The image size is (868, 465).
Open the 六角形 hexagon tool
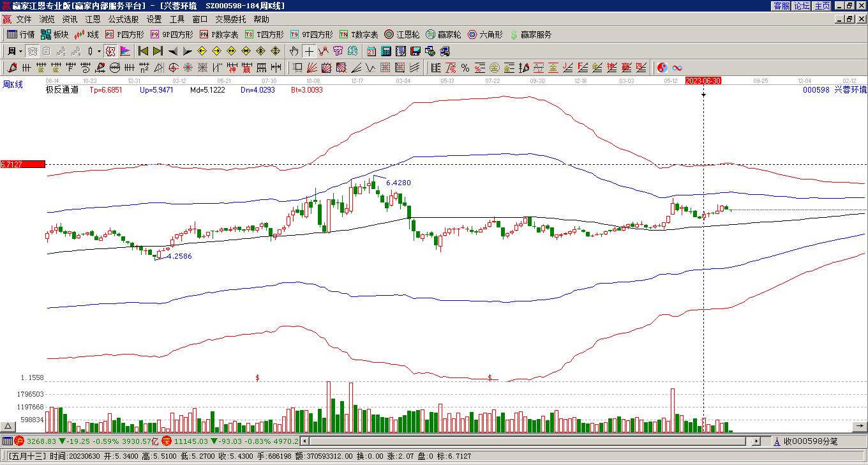[x=485, y=34]
